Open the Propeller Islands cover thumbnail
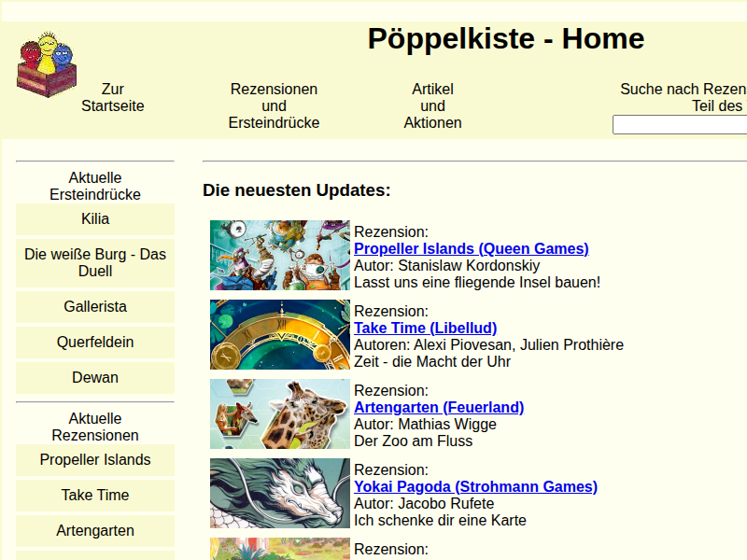This screenshot has height=560, width=747. point(279,256)
